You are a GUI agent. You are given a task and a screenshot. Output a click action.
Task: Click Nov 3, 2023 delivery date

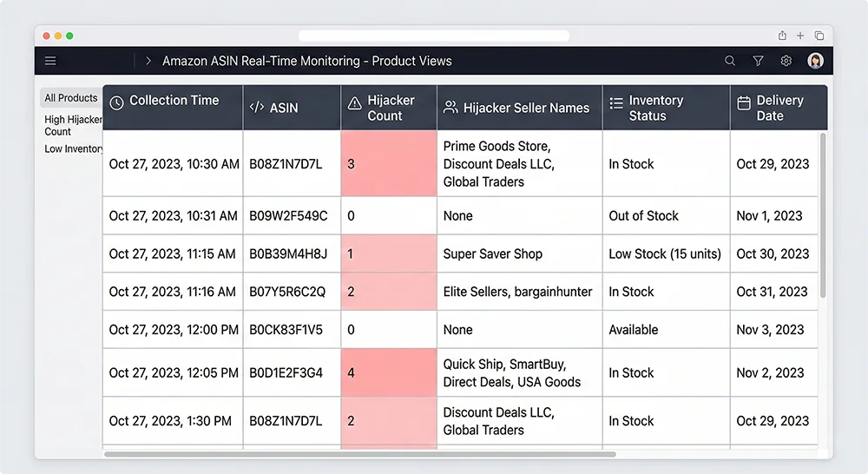tap(774, 330)
